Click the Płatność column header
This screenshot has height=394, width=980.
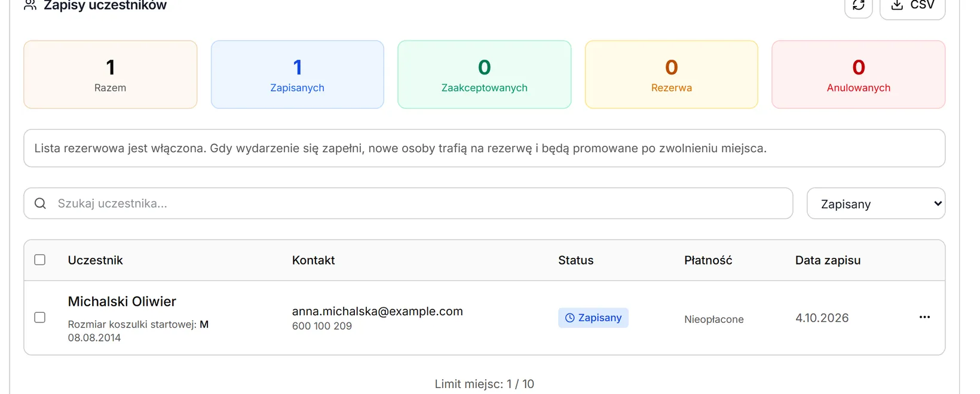[708, 260]
